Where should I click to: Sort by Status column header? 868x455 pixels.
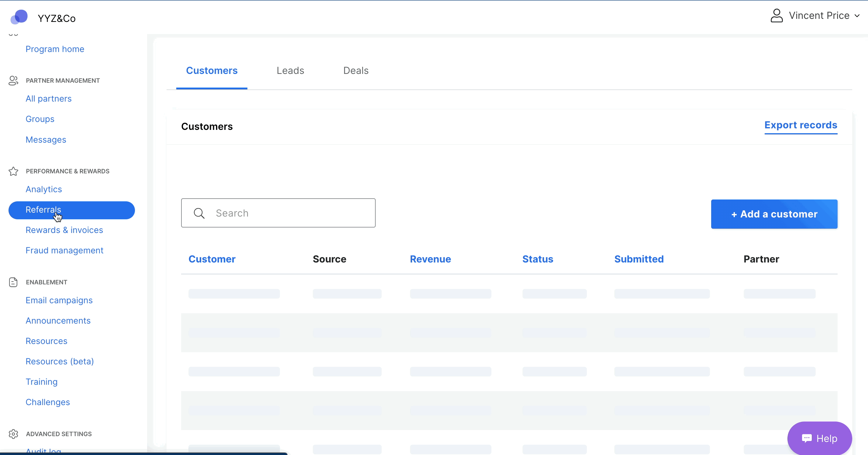(537, 259)
